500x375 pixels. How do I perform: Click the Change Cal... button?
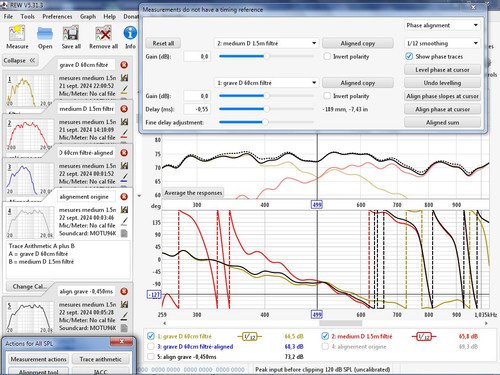tap(30, 286)
